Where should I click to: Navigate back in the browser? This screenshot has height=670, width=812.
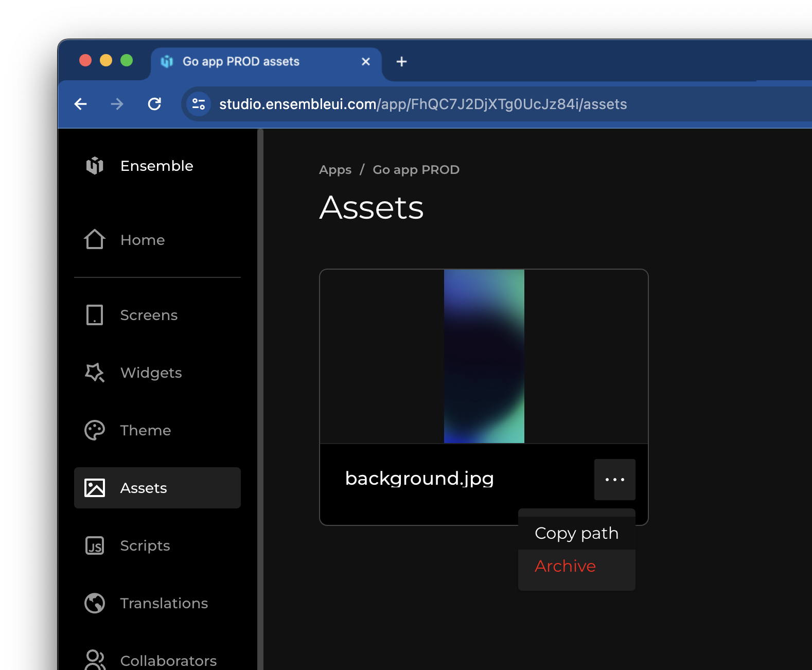click(x=81, y=104)
